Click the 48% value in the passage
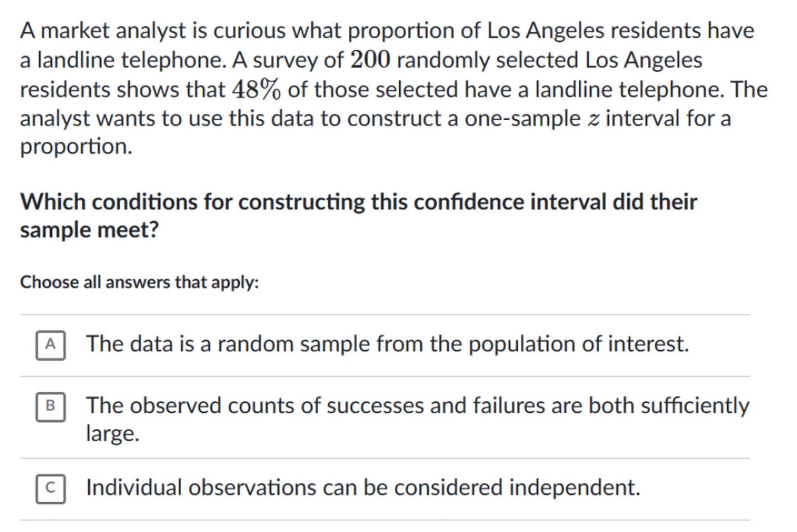This screenshot has width=797, height=532. coord(256,90)
